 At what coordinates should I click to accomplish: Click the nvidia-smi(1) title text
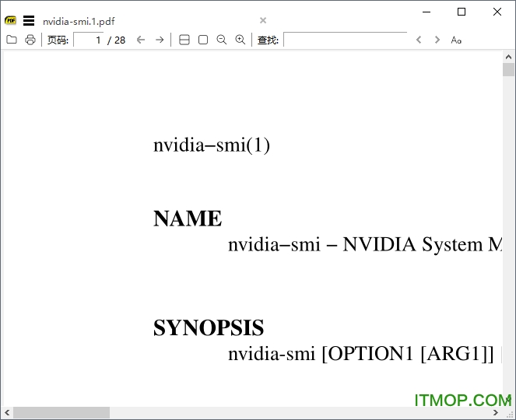pos(212,145)
